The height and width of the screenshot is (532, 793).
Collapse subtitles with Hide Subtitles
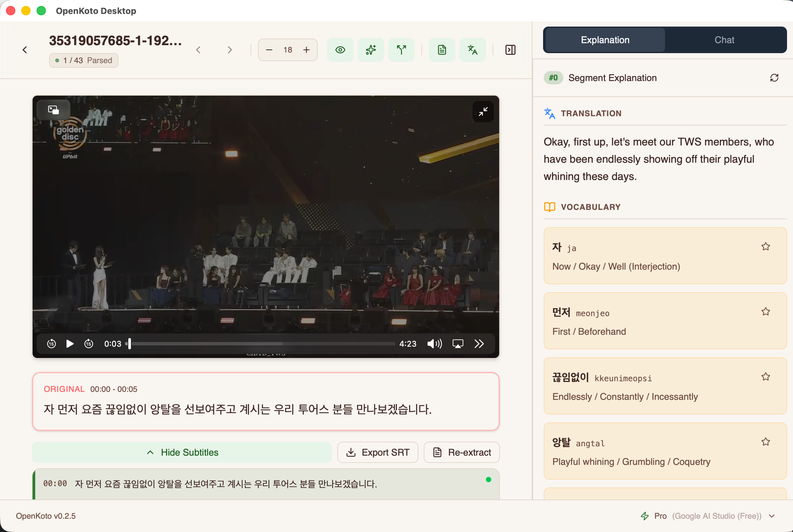(182, 452)
